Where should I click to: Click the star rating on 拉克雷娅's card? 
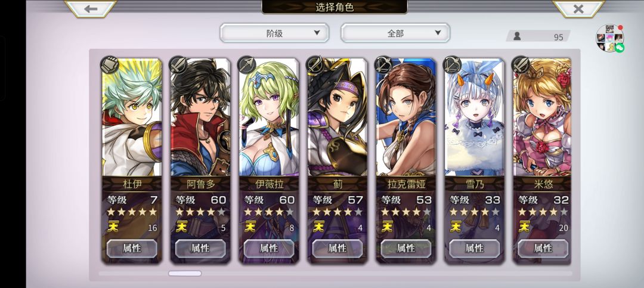(406, 212)
